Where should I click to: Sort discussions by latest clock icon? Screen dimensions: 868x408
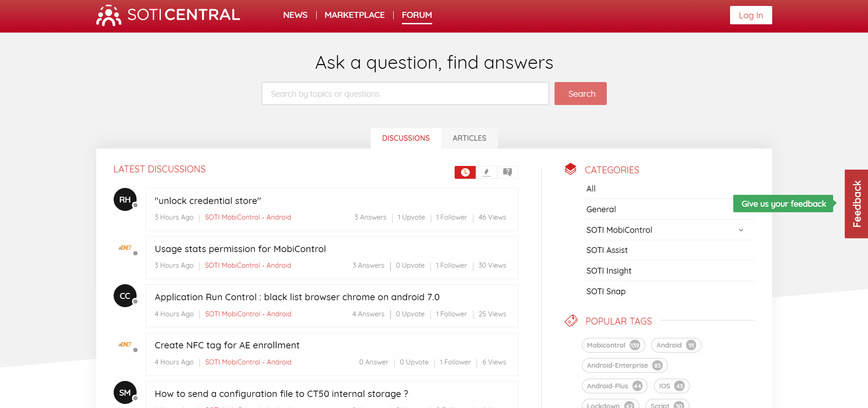click(x=465, y=172)
